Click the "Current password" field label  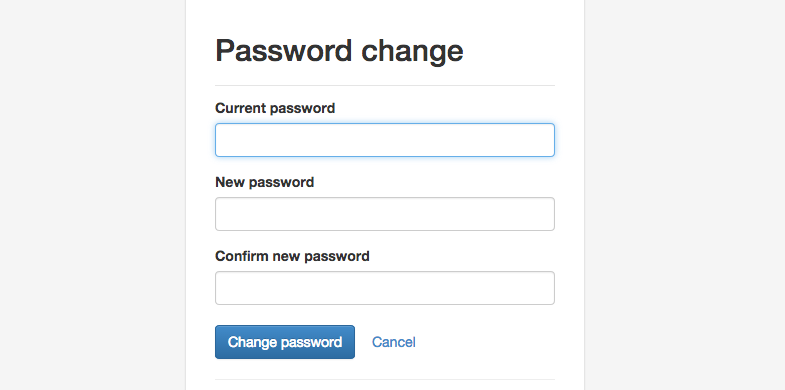[275, 108]
